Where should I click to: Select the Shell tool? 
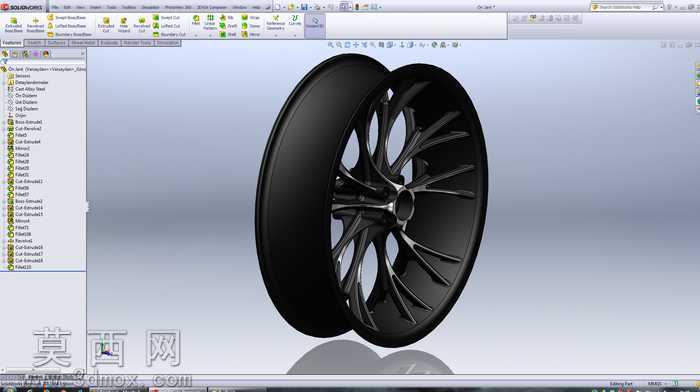click(x=228, y=34)
